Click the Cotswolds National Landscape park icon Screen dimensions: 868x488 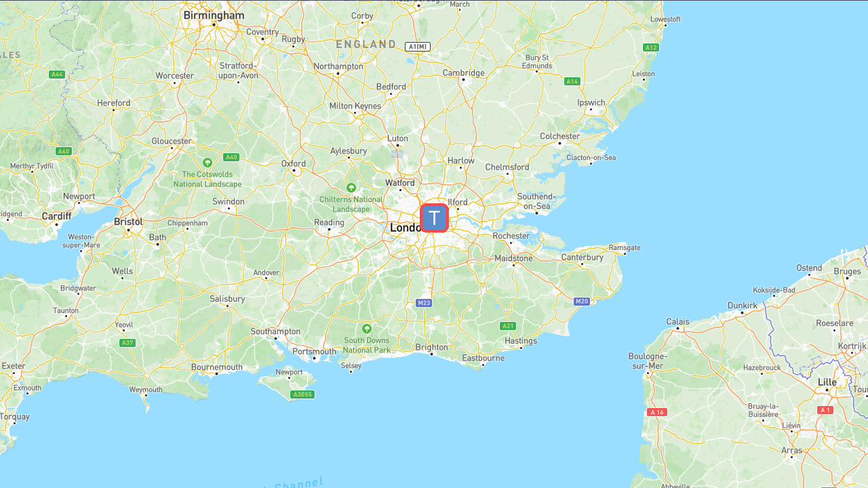point(208,163)
